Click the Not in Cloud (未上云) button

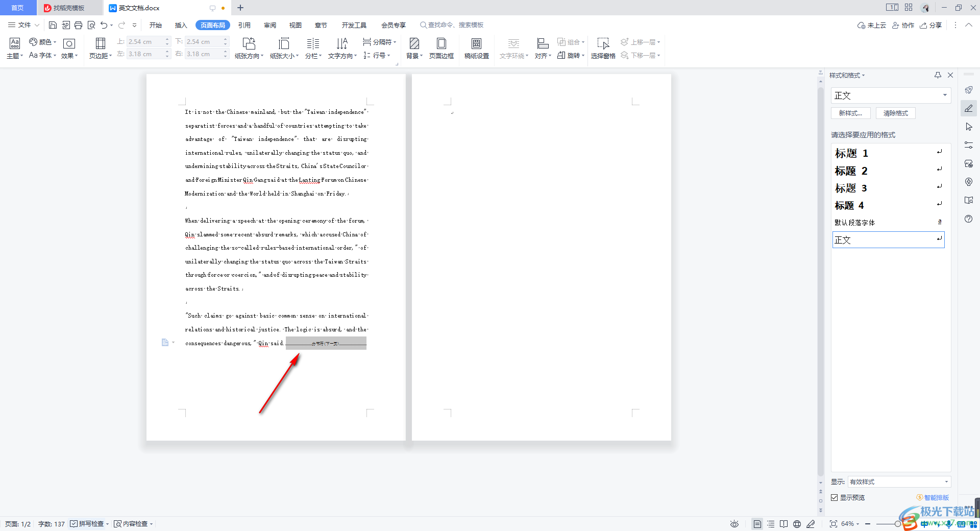click(872, 25)
